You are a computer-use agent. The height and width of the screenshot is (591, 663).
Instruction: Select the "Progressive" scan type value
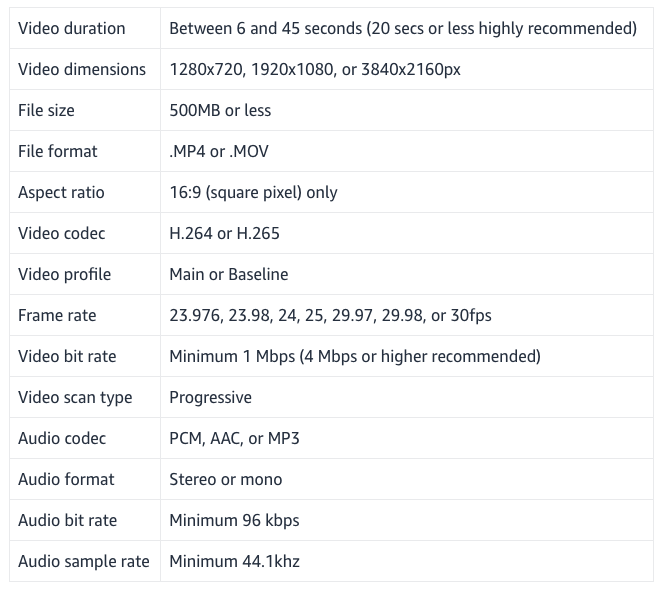point(210,397)
